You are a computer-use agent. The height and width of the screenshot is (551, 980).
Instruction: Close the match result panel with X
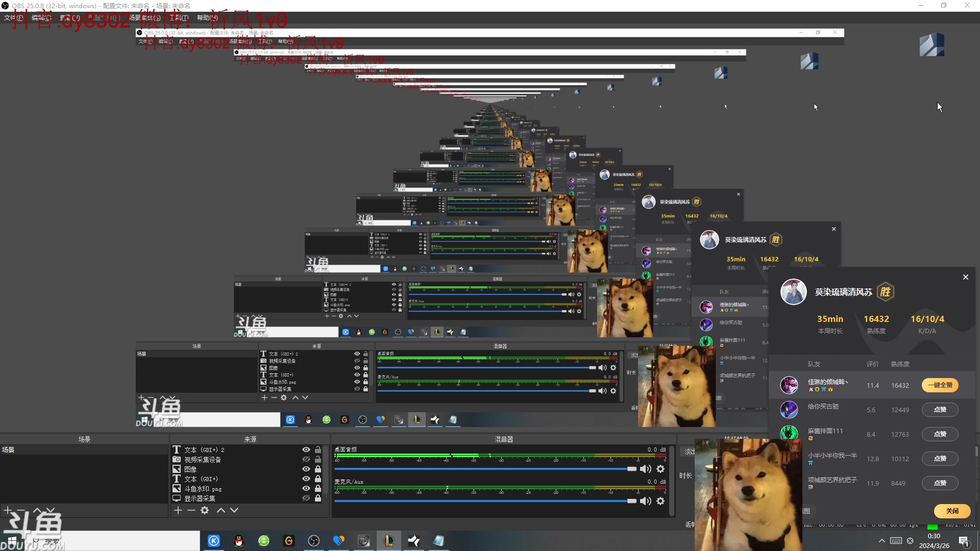point(965,277)
